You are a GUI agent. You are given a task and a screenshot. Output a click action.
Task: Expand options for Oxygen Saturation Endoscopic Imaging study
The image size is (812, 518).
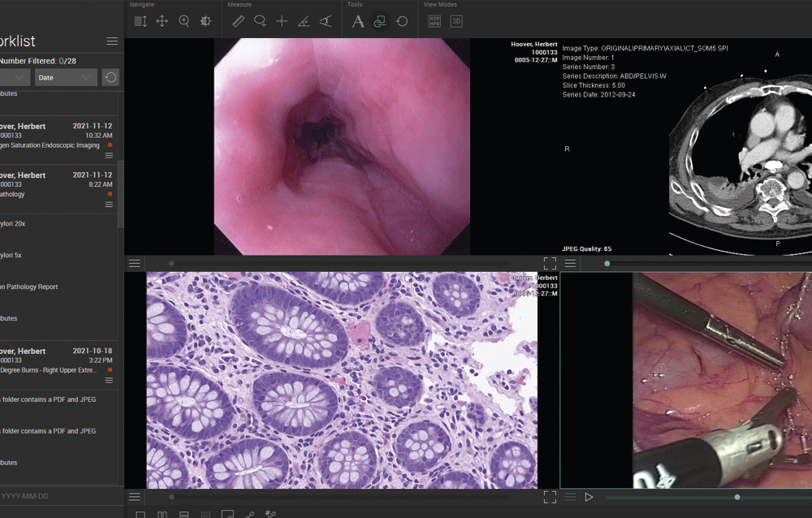point(109,155)
